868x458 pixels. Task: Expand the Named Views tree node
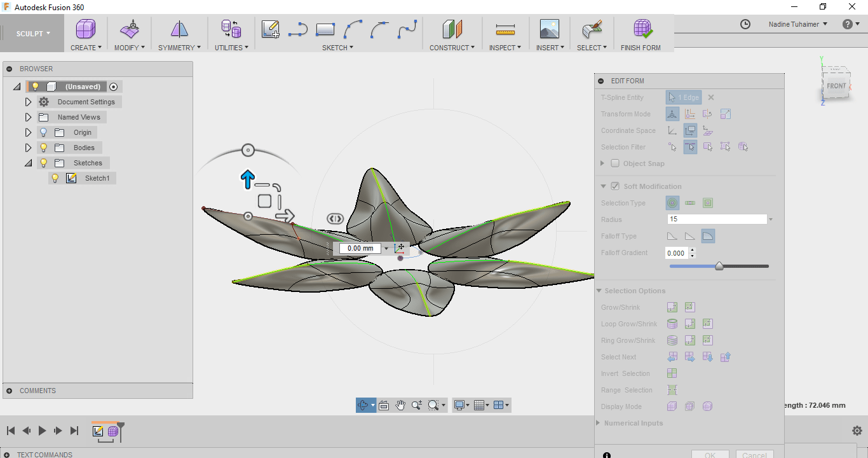[28, 117]
